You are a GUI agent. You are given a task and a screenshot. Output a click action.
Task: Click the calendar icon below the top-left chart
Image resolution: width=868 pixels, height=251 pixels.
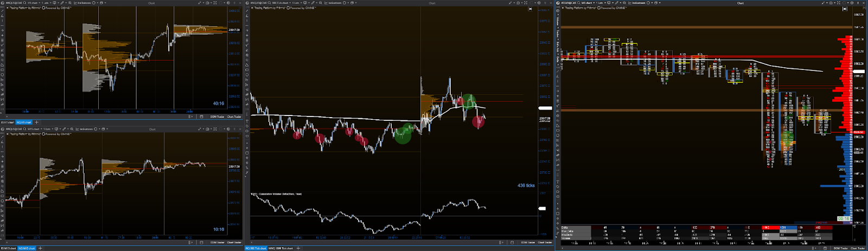point(201,116)
